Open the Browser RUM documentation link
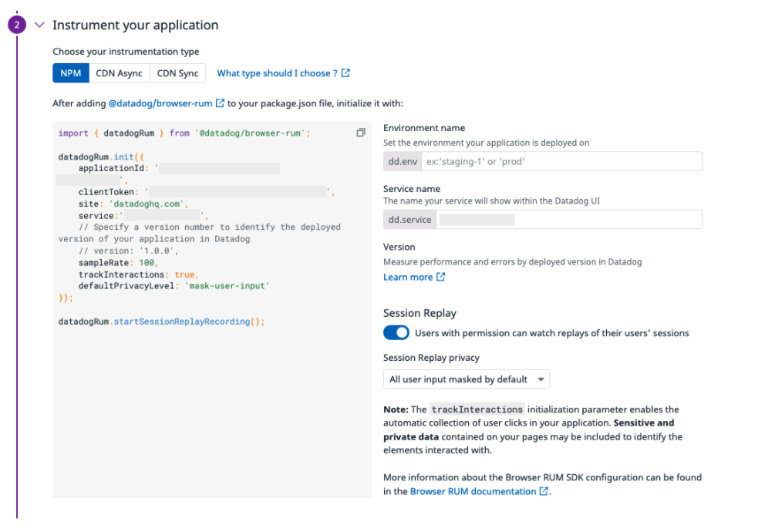The image size is (765, 532). 473,491
